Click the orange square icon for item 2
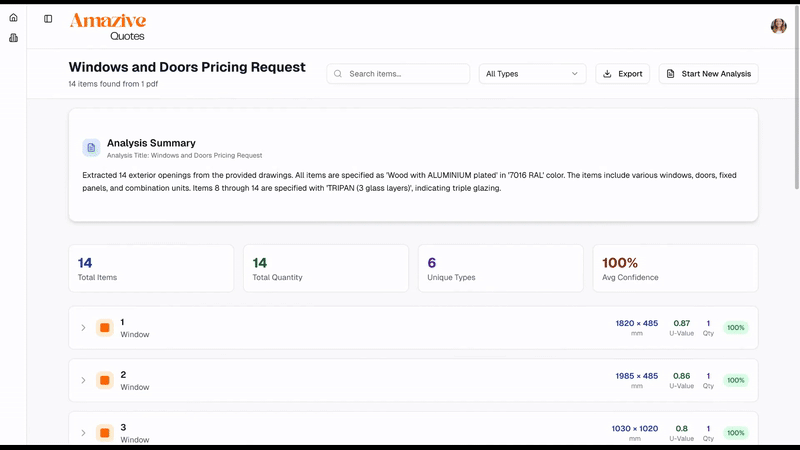 tap(105, 380)
